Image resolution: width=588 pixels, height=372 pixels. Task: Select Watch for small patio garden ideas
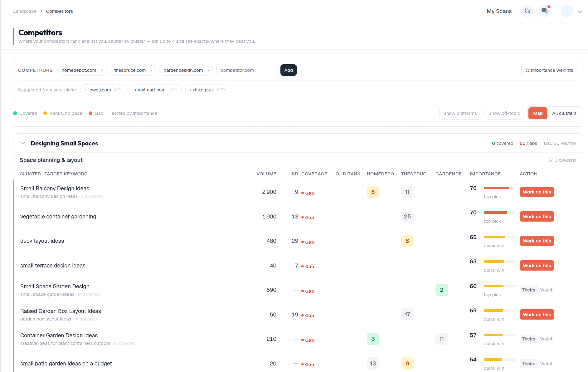(x=547, y=364)
